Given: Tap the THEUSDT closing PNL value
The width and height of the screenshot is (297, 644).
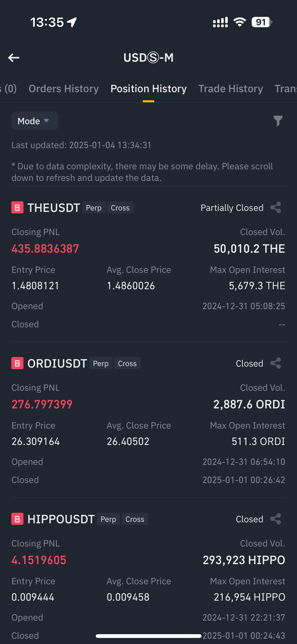Looking at the screenshot, I should click(45, 249).
